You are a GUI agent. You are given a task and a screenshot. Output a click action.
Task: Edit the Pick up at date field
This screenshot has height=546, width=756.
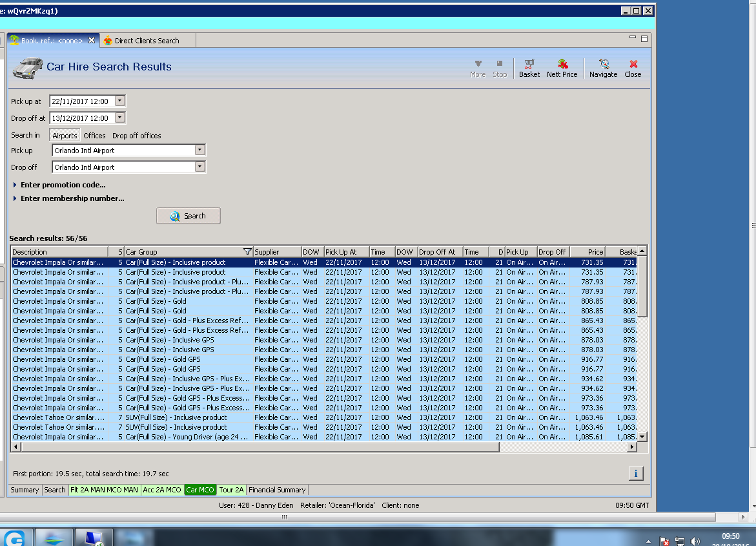(83, 101)
